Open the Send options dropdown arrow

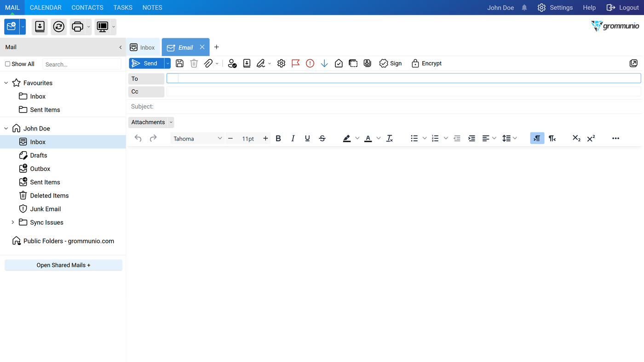pos(167,63)
